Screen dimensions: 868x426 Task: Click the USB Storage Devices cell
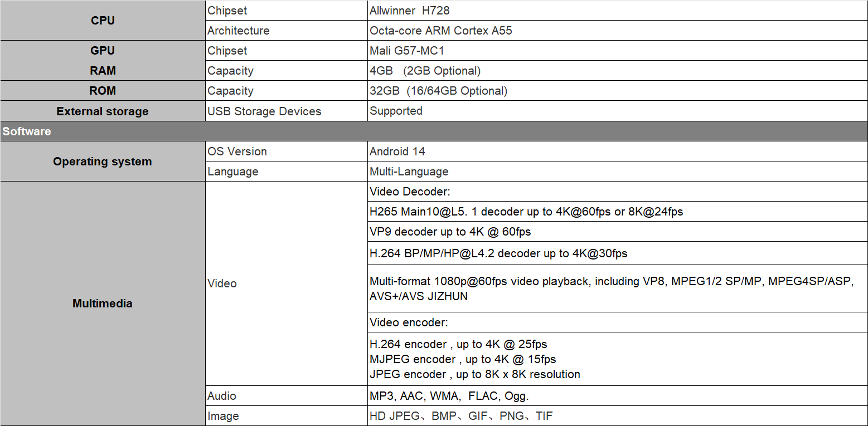point(287,111)
